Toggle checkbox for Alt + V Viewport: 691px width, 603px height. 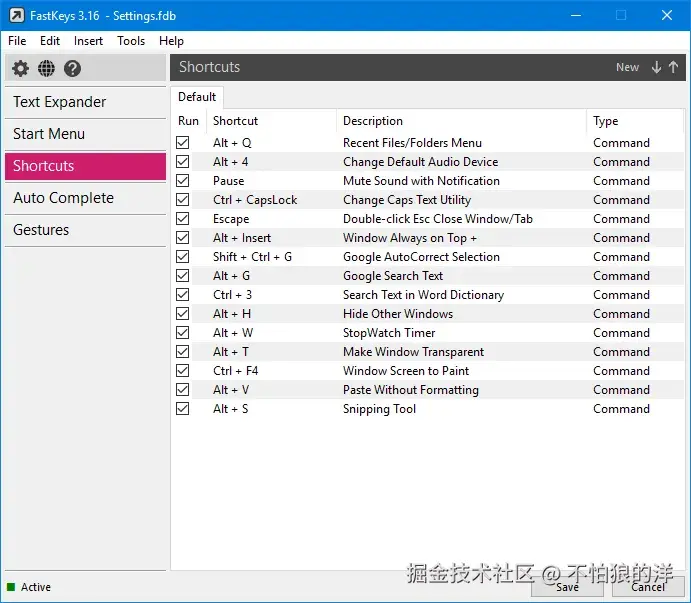182,389
